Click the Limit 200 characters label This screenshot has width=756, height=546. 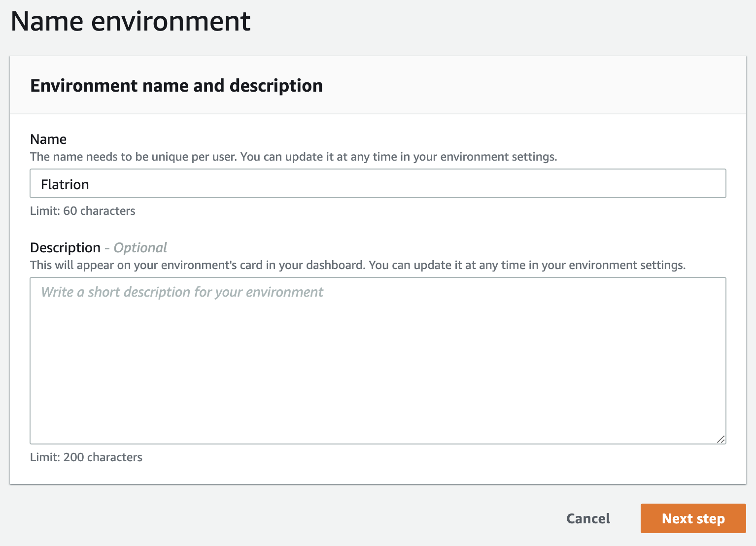86,457
